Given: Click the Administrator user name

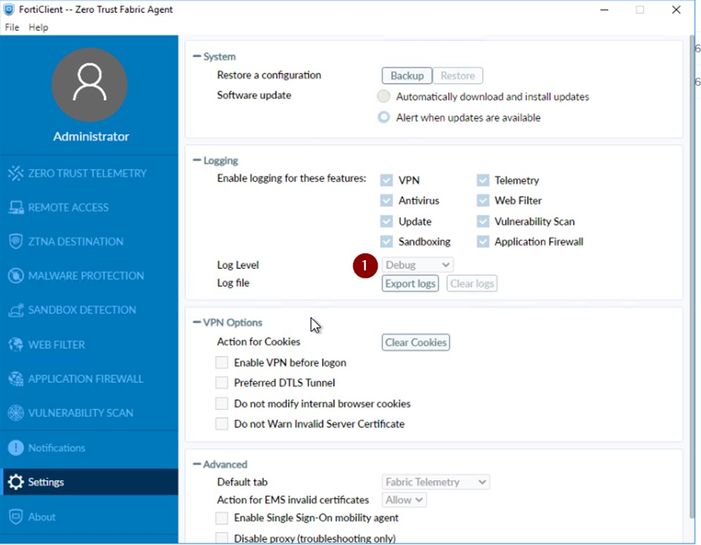Looking at the screenshot, I should coord(91,136).
